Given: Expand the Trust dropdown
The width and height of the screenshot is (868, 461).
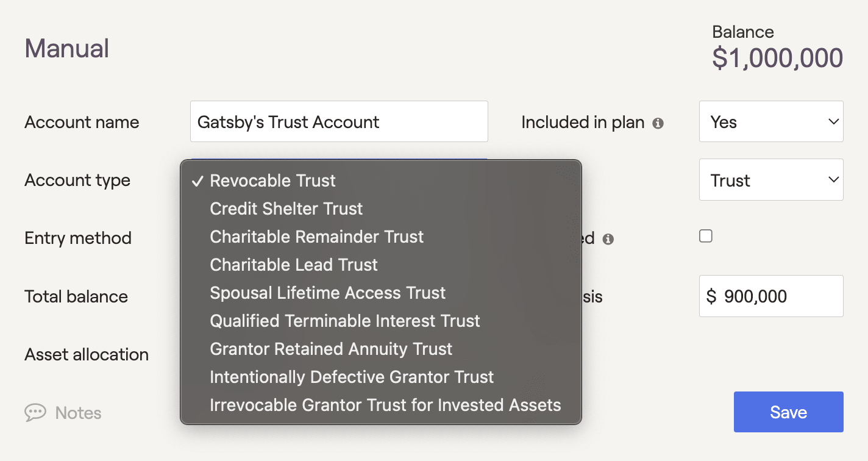Looking at the screenshot, I should [771, 180].
